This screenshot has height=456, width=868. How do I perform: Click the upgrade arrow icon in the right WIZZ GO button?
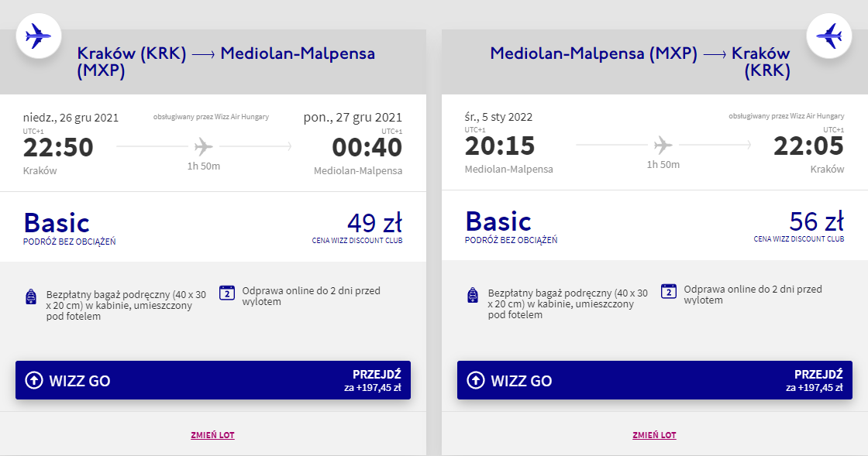tap(476, 380)
